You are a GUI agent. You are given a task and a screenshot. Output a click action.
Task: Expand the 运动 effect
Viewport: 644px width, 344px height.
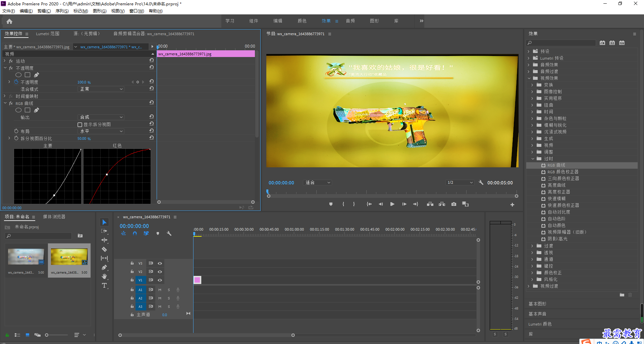[x=5, y=61]
